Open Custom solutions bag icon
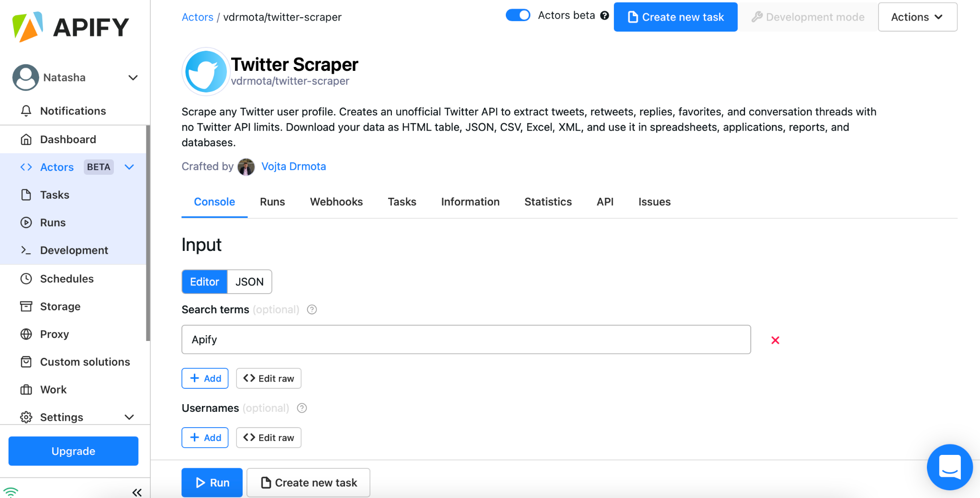Image resolution: width=980 pixels, height=498 pixels. tap(26, 362)
